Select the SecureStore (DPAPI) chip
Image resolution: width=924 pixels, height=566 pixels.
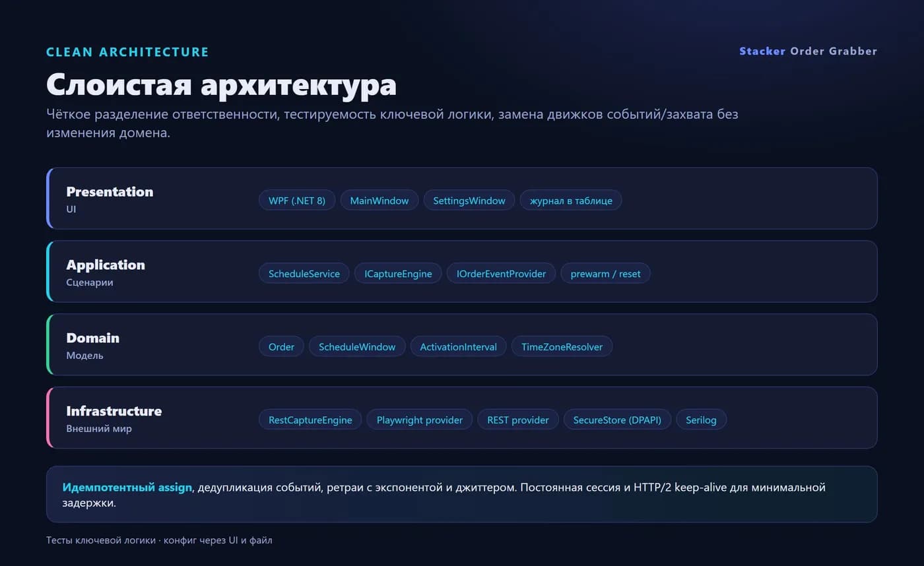tap(617, 420)
